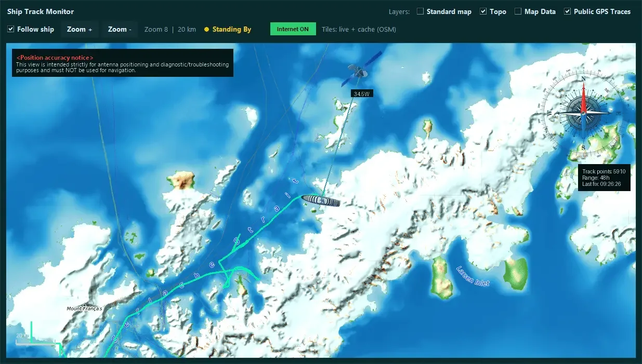Viewport: 642px width, 364px height.
Task: Enable the Standard map layer
Action: (421, 11)
